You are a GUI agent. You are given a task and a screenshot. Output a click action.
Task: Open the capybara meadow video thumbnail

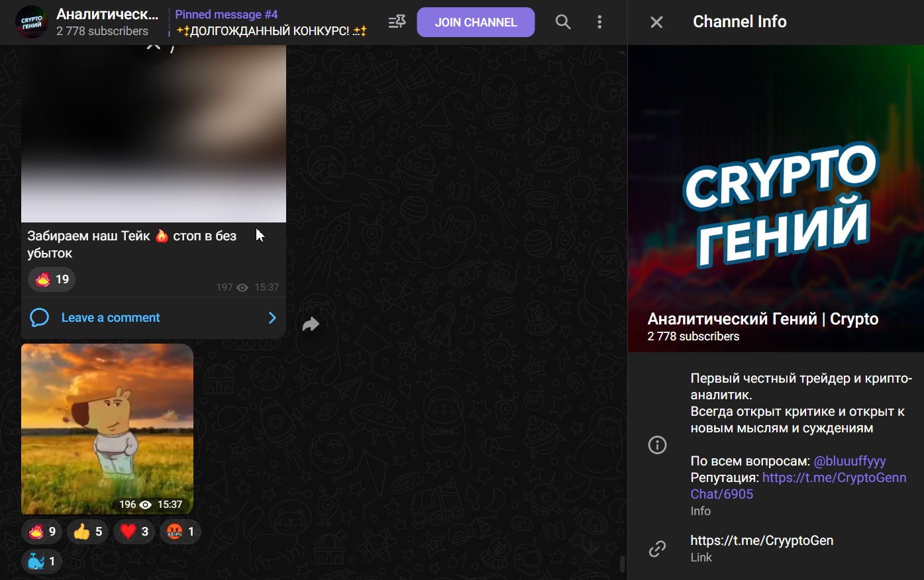pos(107,429)
